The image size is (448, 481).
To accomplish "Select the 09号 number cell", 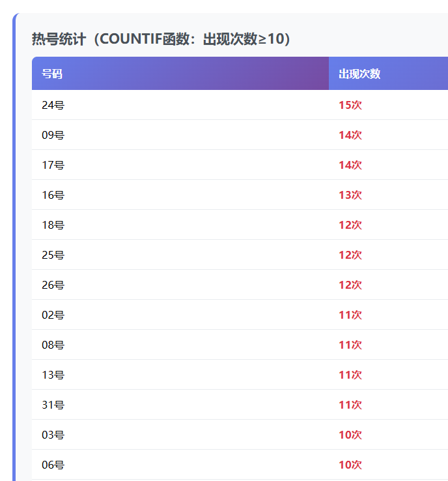I will coord(53,135).
